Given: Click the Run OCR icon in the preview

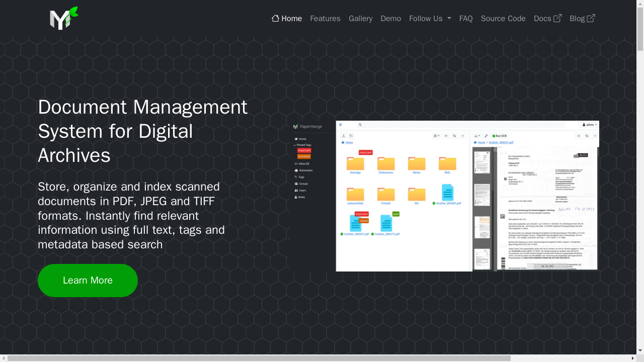Looking at the screenshot, I should tap(495, 136).
